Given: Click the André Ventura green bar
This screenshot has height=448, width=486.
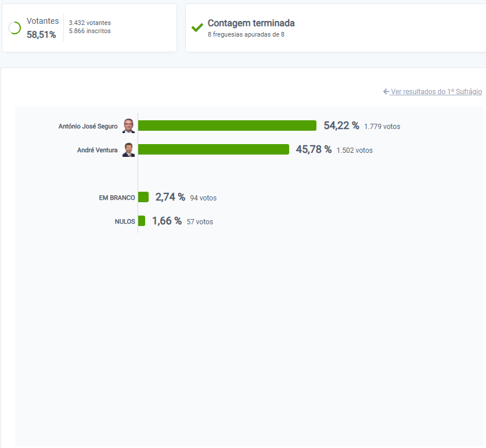Looking at the screenshot, I should 214,149.
